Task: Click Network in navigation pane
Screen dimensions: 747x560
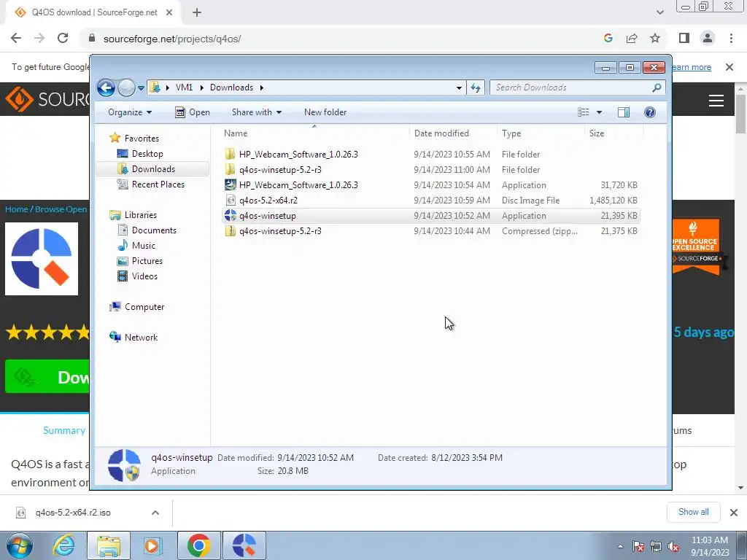Action: click(141, 338)
